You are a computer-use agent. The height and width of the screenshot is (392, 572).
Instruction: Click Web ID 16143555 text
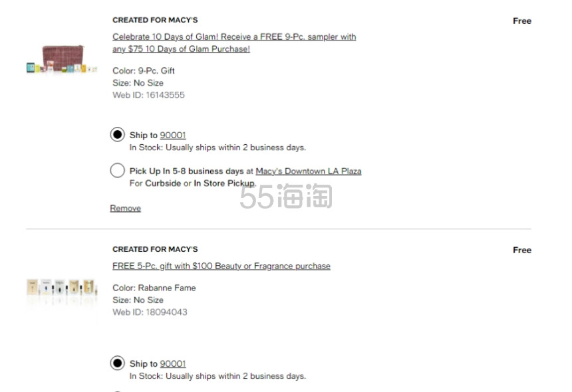[x=148, y=95]
